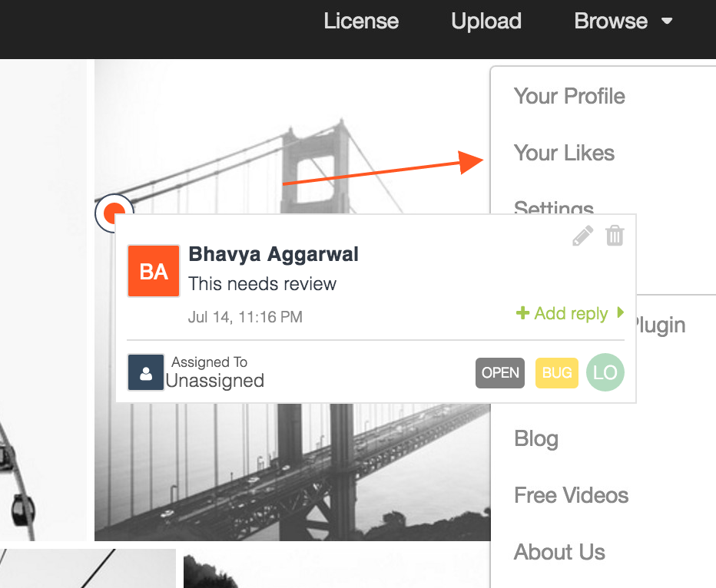Expand the Browse dropdown
716x588 pixels.
[x=623, y=21]
